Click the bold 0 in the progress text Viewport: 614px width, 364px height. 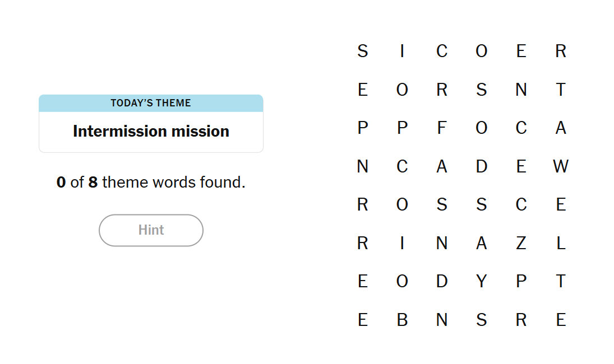point(61,182)
